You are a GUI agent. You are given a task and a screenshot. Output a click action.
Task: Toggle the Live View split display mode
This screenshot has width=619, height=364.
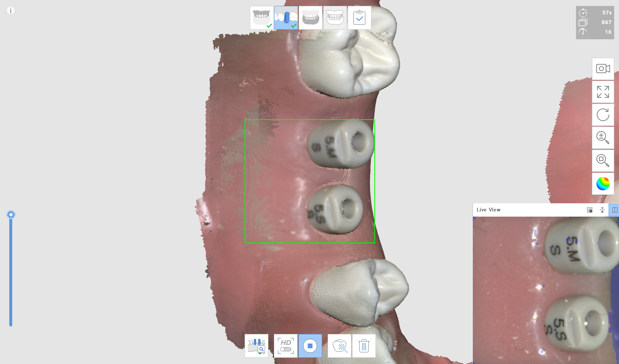(615, 210)
